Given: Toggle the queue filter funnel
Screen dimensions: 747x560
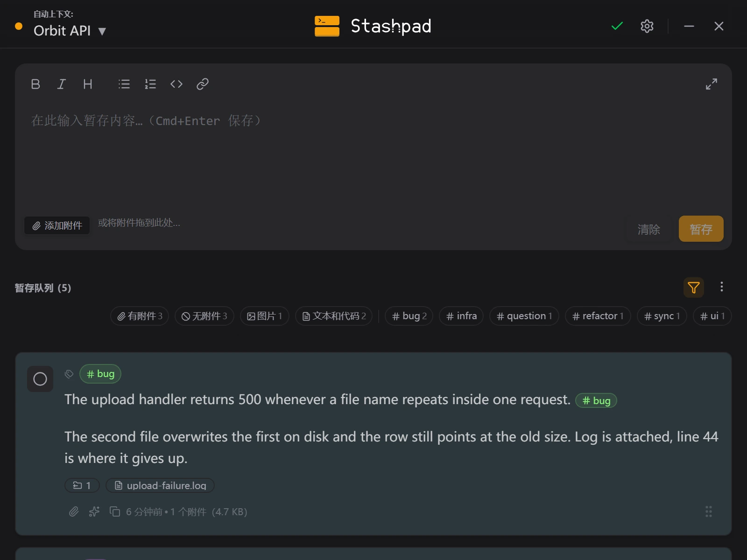Looking at the screenshot, I should click(x=694, y=287).
